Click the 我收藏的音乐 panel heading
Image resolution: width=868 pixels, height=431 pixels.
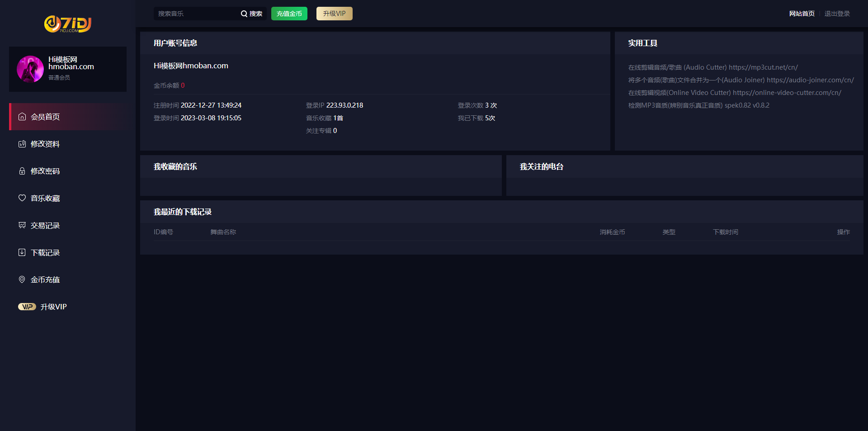175,166
